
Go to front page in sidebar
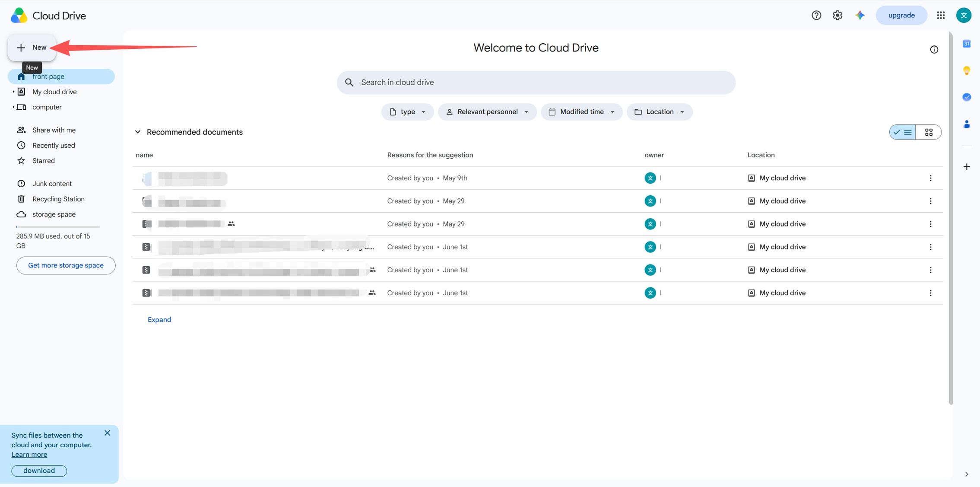pos(61,76)
